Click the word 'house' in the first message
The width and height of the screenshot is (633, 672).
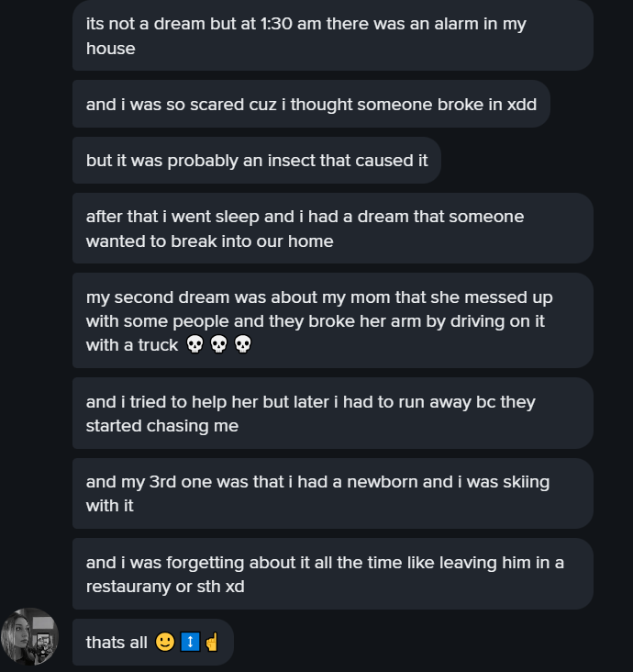coord(110,49)
